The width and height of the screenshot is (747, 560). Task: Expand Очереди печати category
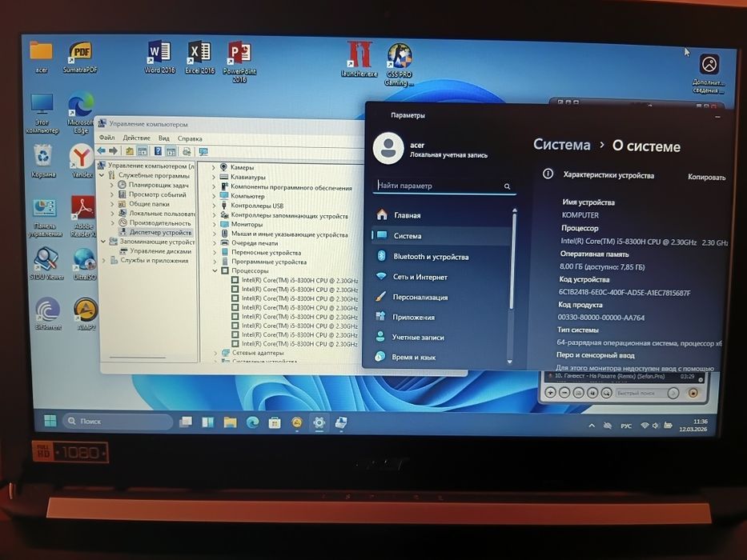[x=215, y=243]
